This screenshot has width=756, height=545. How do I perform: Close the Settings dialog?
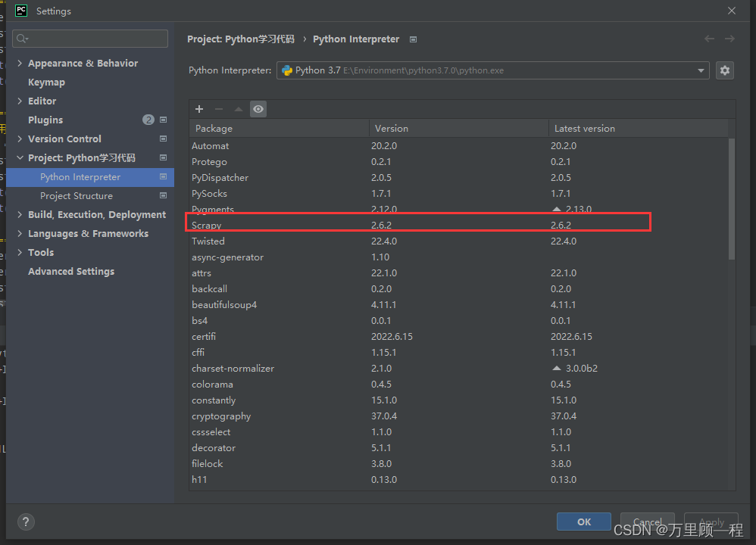pyautogui.click(x=732, y=11)
